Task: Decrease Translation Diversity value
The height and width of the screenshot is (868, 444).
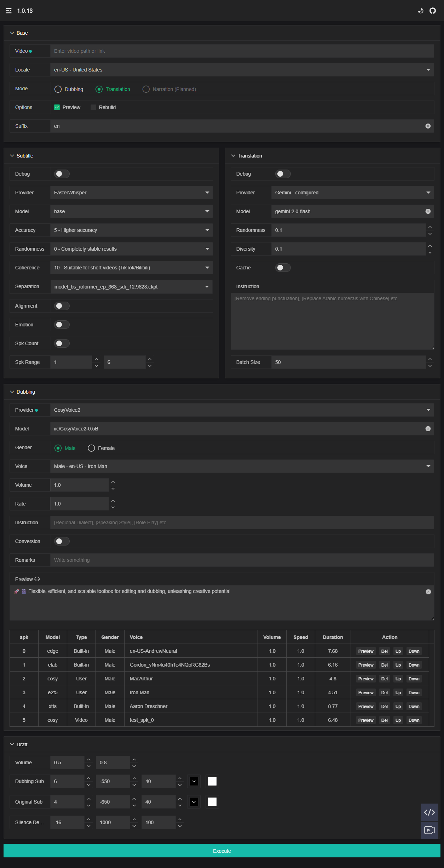Action: pyautogui.click(x=430, y=252)
